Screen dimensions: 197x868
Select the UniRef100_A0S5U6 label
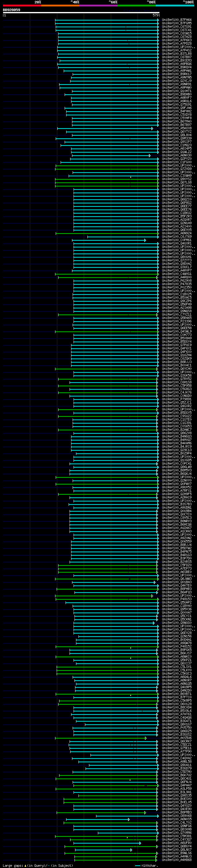177,738
